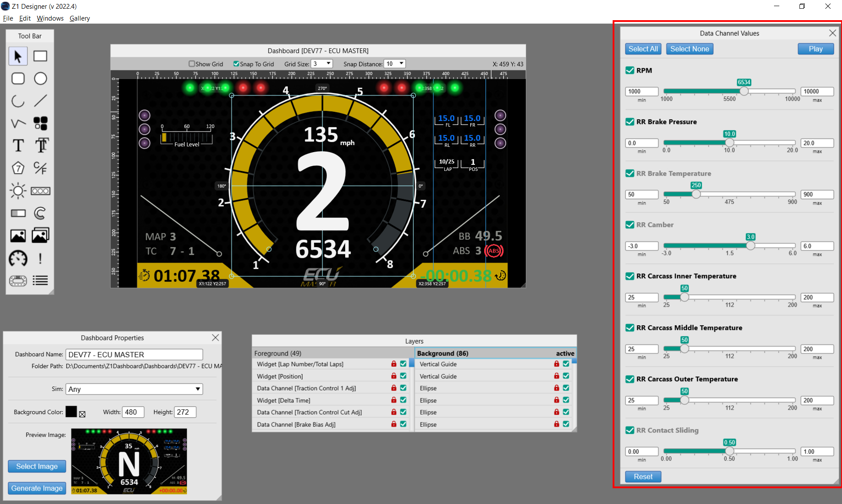Select the rounded rectangle tool
Screen dimensions: 842x504
click(18, 78)
